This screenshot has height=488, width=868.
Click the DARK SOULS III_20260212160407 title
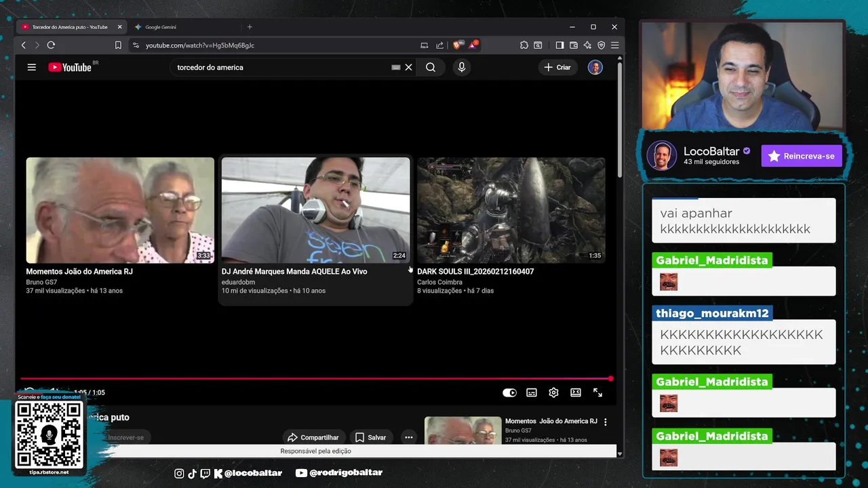pyautogui.click(x=475, y=271)
